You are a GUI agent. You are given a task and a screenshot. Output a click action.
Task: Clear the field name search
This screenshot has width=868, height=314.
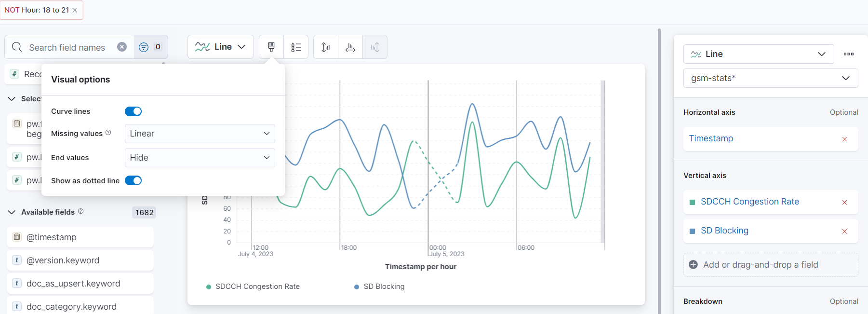[x=122, y=47]
